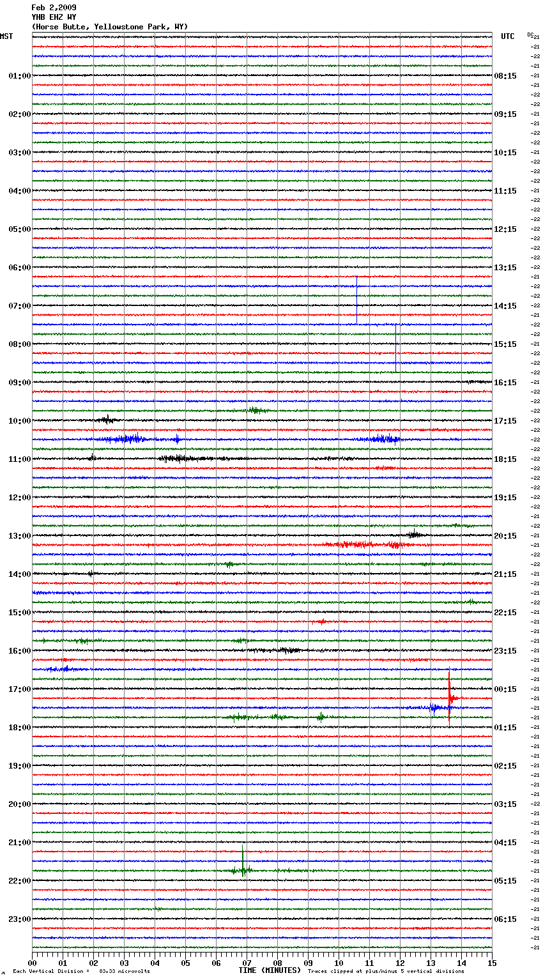
Task: Select the 13:00 MST row label
Action: coord(20,536)
